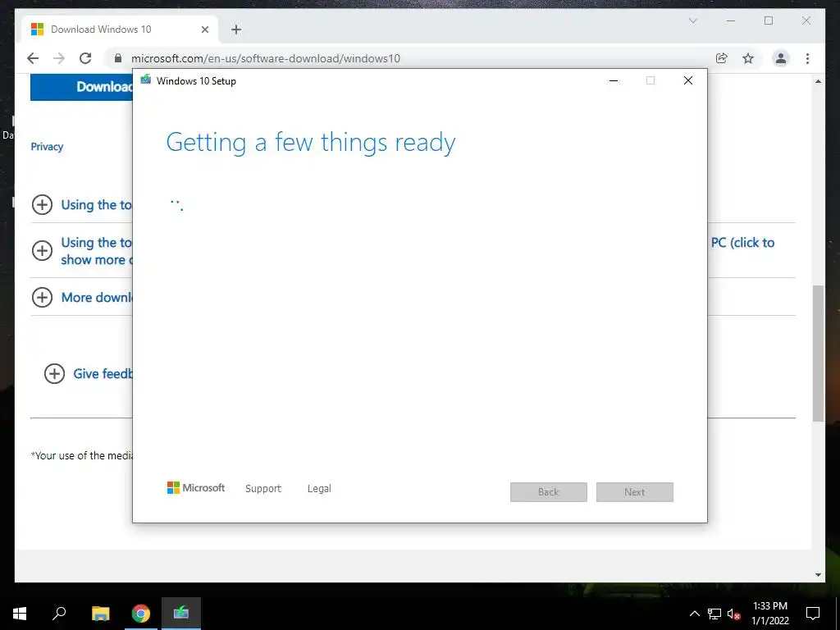Click the Windows 10 Setup title icon
Screen dimensions: 840x630
(x=146, y=80)
